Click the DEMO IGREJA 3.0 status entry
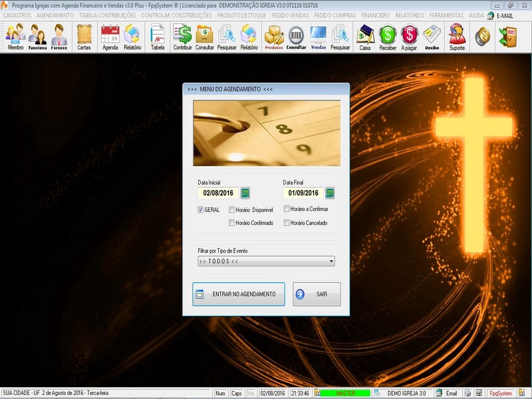Viewport: 532px width, 399px height. click(x=406, y=393)
